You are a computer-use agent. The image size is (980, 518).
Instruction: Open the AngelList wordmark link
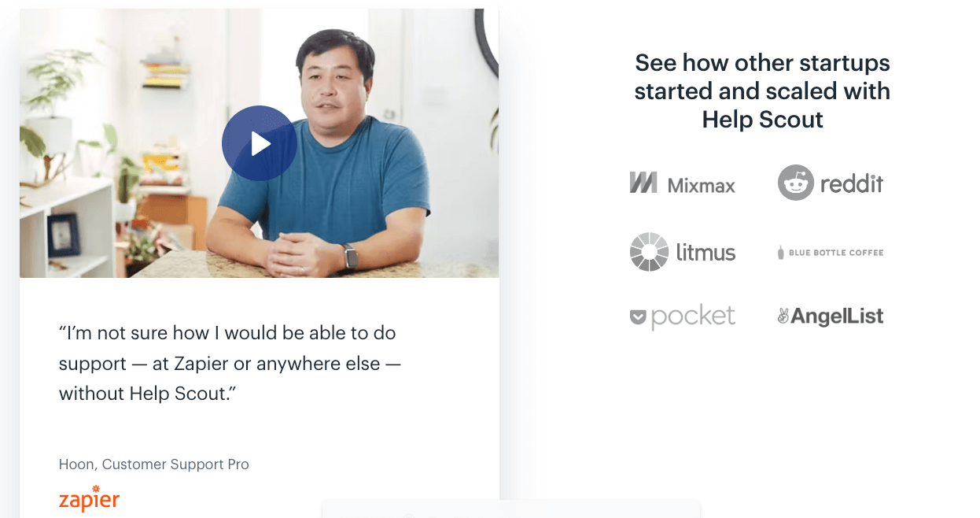point(837,316)
